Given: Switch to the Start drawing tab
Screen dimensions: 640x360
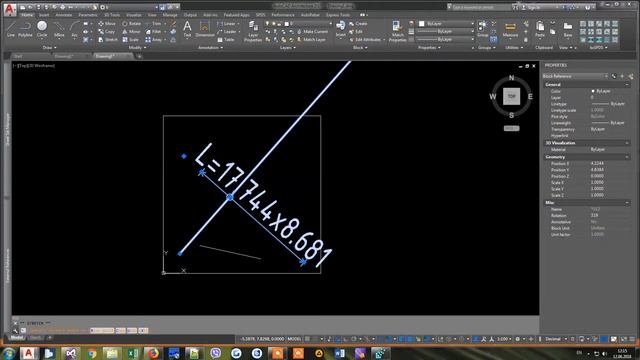Looking at the screenshot, I should click(18, 56).
